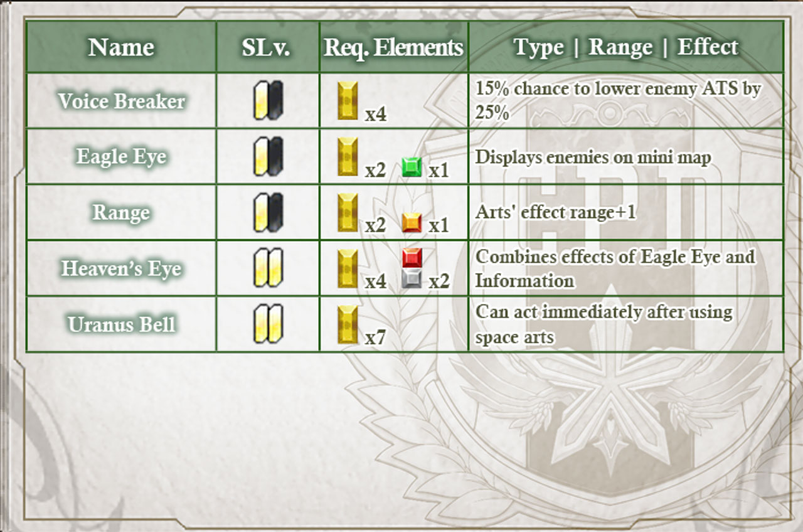Click the Eagle Eye skill level icon
803x532 pixels.
(269, 156)
